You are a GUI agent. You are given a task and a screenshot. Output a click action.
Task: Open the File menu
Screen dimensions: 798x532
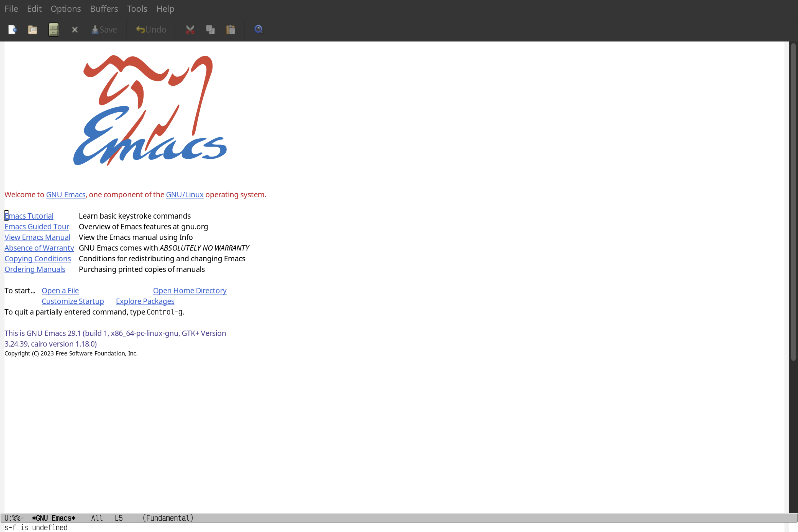pyautogui.click(x=11, y=8)
